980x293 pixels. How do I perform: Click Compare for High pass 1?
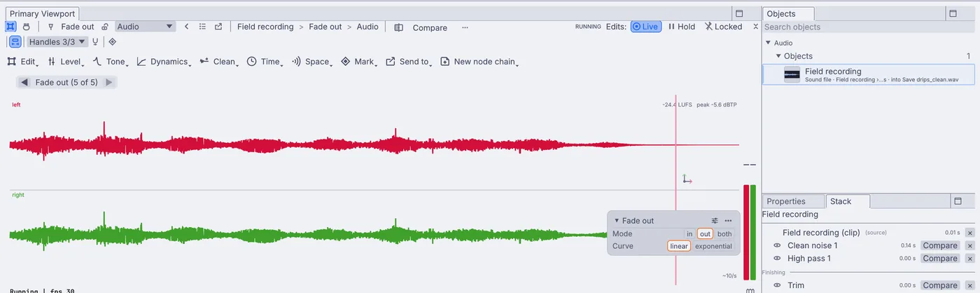pos(940,259)
